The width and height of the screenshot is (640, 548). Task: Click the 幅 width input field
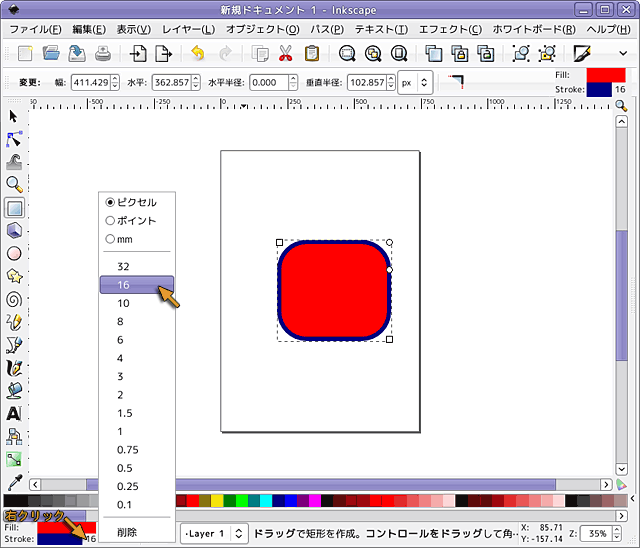[89, 83]
